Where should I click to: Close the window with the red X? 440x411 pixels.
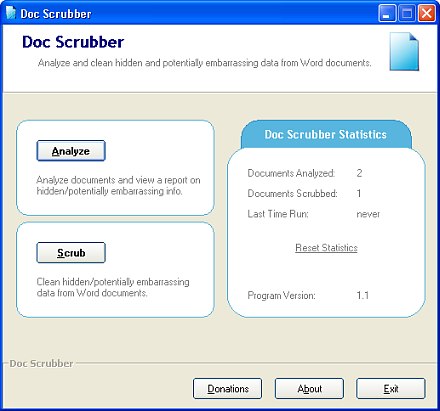tap(427, 13)
